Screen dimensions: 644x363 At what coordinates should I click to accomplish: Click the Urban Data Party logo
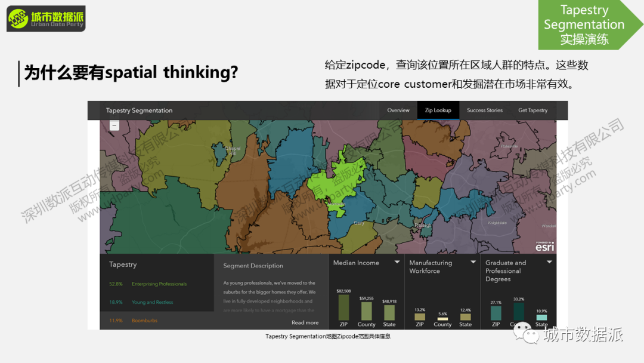pos(46,19)
